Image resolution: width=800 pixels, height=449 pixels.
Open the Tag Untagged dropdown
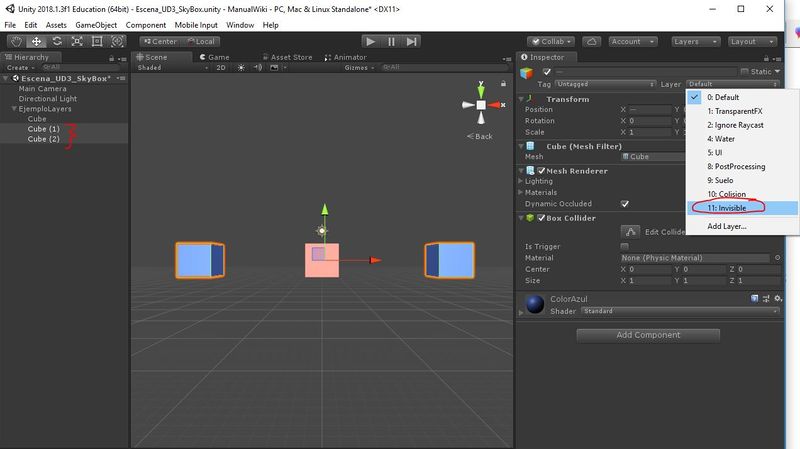tap(606, 84)
